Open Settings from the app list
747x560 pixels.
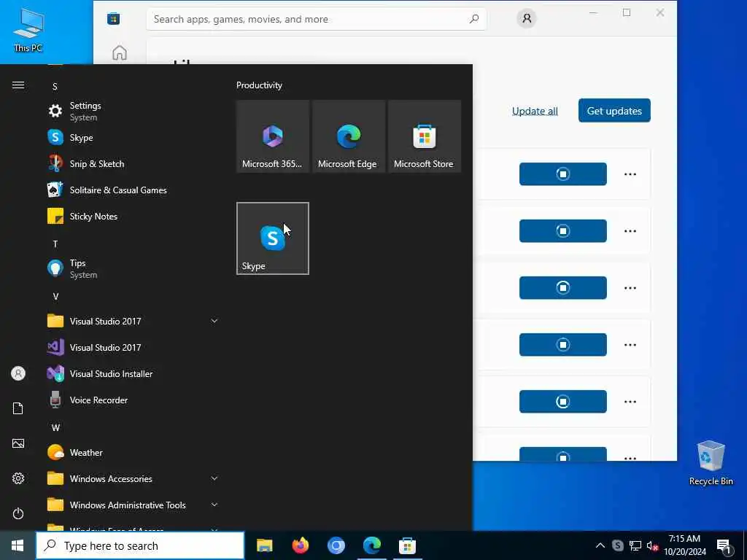pos(133,111)
